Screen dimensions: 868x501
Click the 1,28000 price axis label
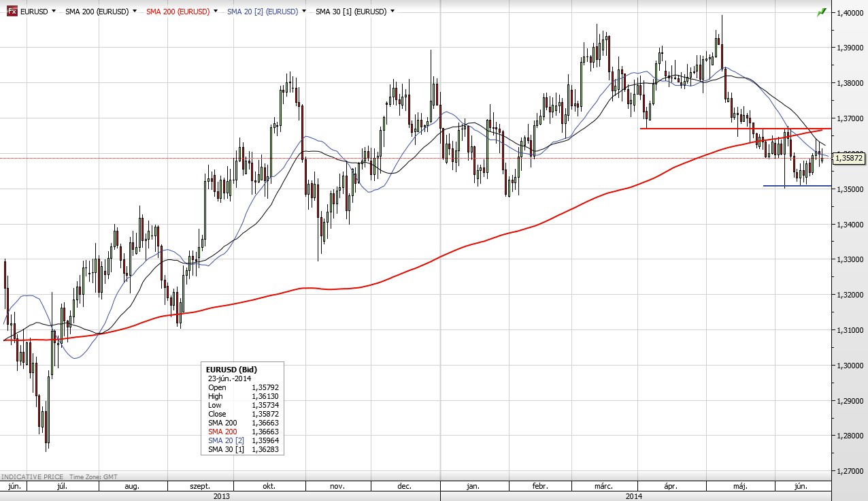[851, 436]
